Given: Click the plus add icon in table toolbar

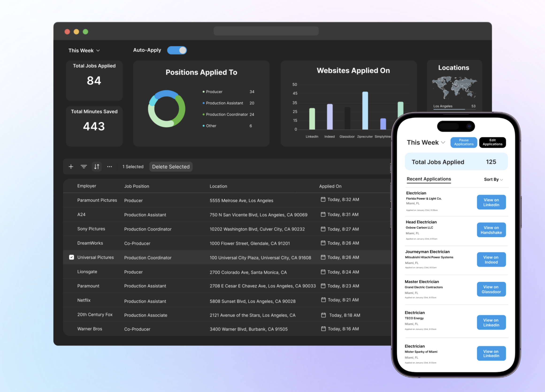Looking at the screenshot, I should click(71, 167).
